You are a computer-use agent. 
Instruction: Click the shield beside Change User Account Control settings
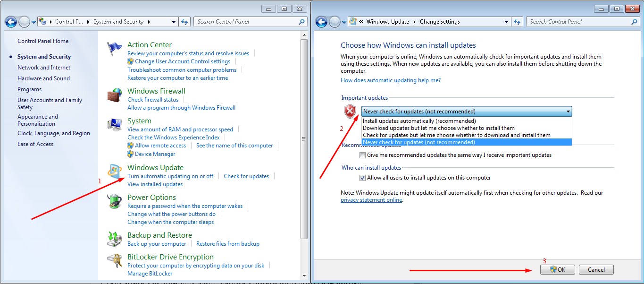[131, 61]
